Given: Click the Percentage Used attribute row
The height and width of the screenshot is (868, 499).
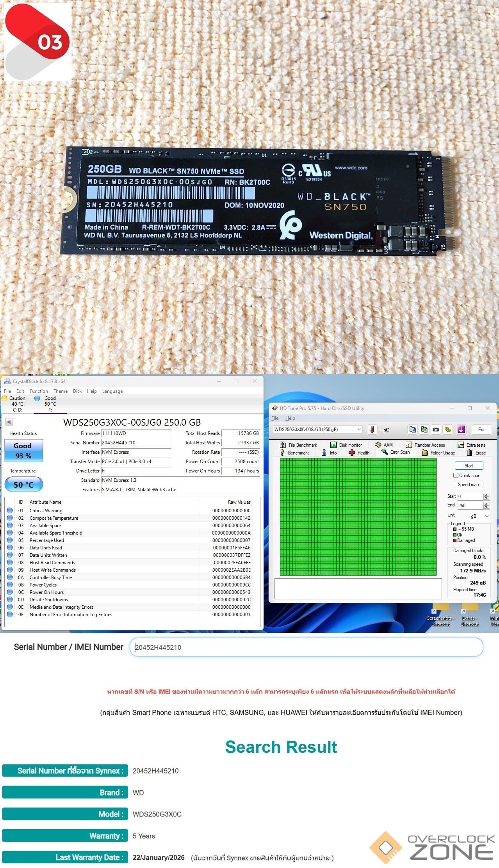Looking at the screenshot, I should pos(128,540).
